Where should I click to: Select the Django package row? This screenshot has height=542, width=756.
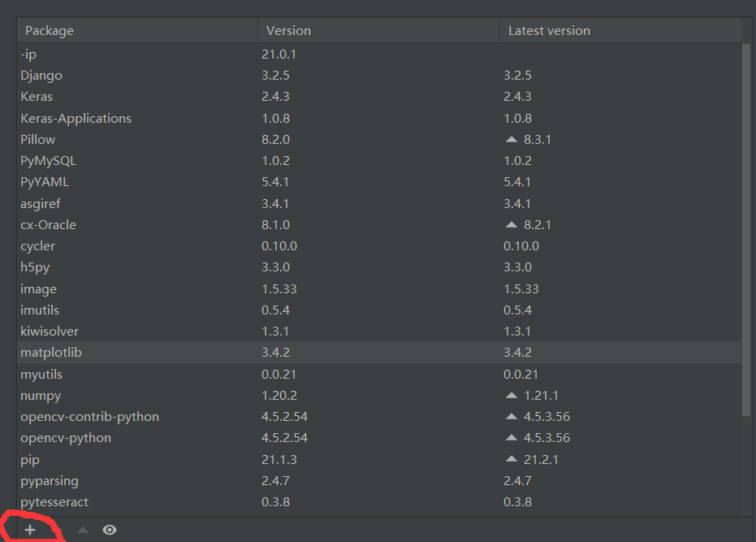point(379,76)
